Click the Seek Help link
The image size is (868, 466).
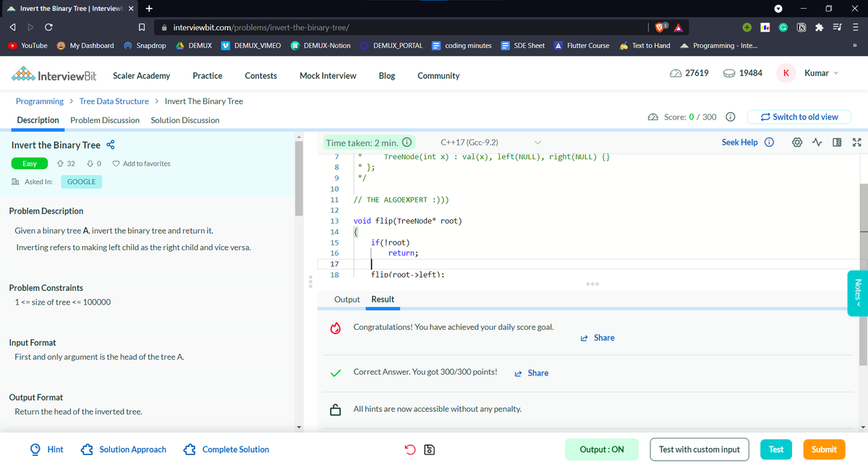(x=739, y=143)
